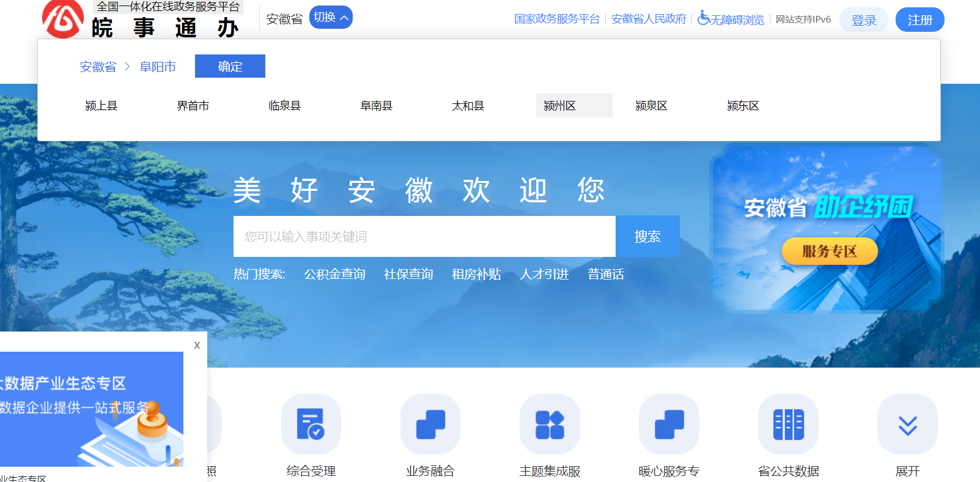Open the 暖心服务专 service icon
Viewport: 980px width, 482px height.
[x=669, y=424]
